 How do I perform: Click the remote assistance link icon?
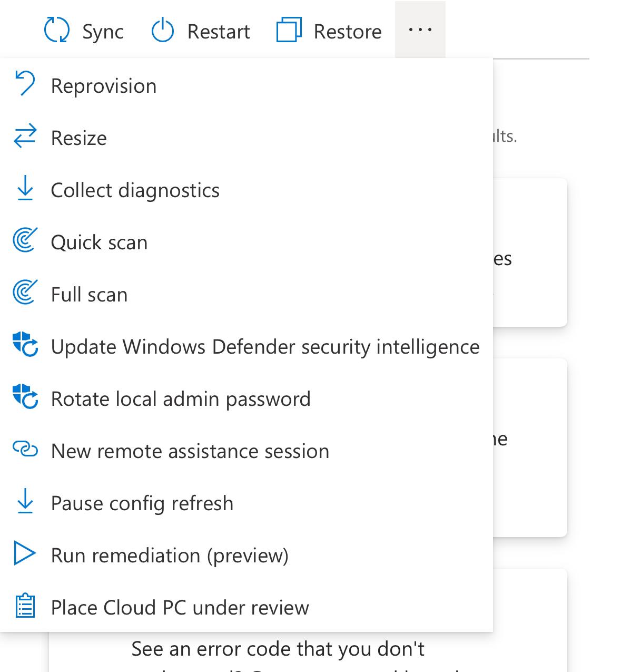(x=25, y=449)
